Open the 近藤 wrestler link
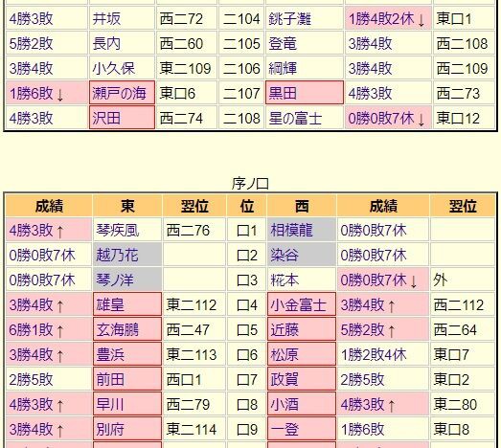The height and width of the screenshot is (448, 501). 285,330
